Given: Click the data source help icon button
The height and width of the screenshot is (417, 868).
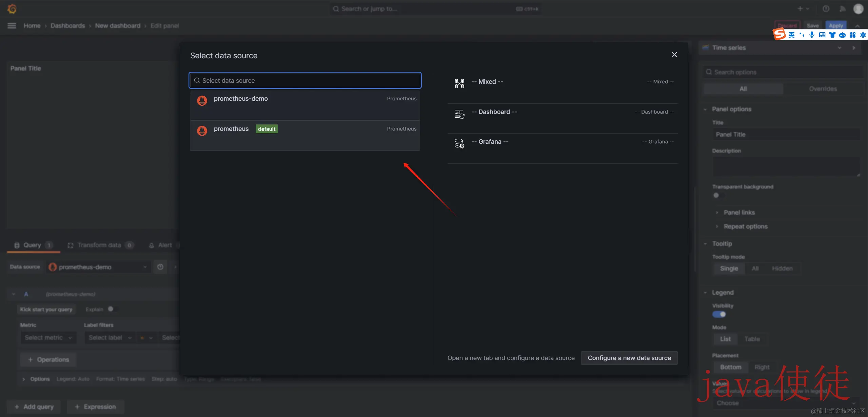Looking at the screenshot, I should click(x=160, y=267).
